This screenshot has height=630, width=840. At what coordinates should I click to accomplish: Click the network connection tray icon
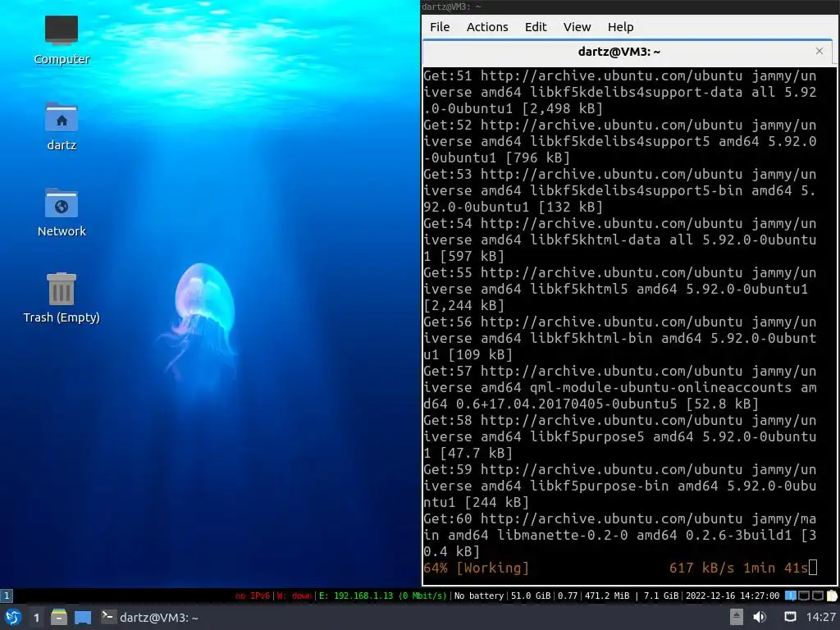(x=790, y=617)
